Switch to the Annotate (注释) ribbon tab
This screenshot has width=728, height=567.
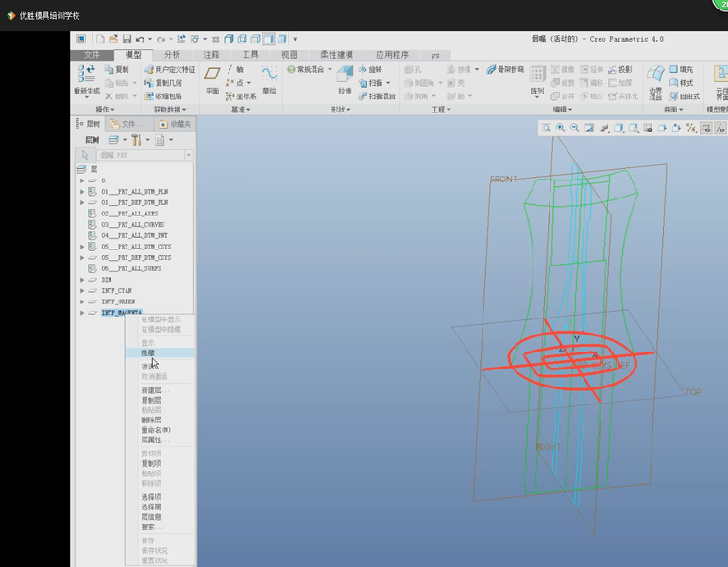click(x=212, y=55)
